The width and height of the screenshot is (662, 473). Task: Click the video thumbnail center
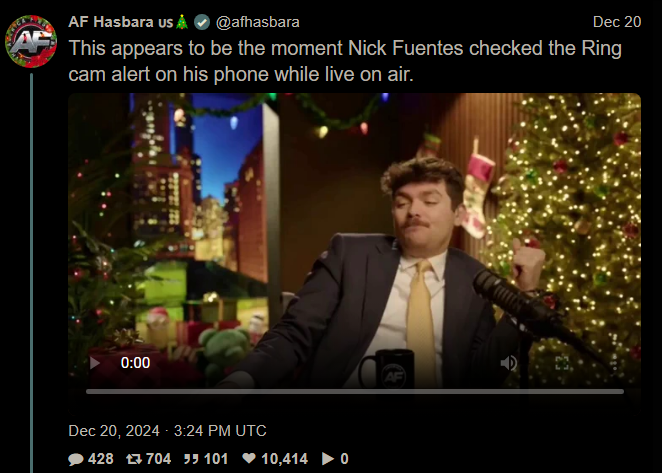pos(355,241)
